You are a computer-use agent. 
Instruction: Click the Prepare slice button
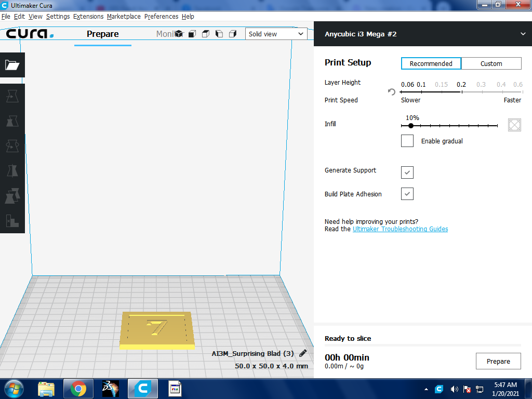pos(498,361)
